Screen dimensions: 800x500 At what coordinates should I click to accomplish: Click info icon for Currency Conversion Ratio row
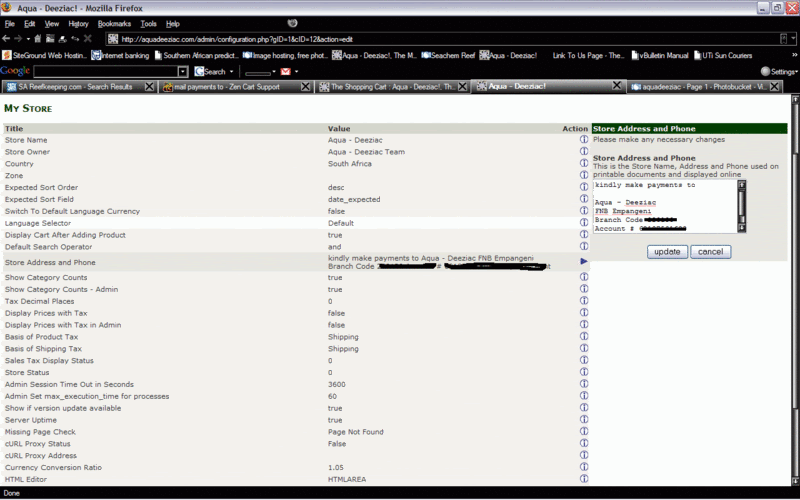[x=584, y=467]
